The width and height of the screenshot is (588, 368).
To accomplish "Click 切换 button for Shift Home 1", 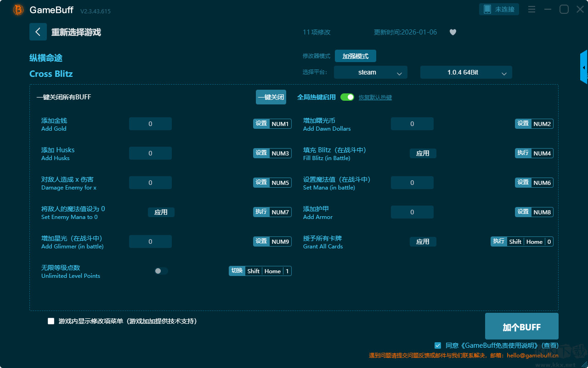I will tap(237, 271).
